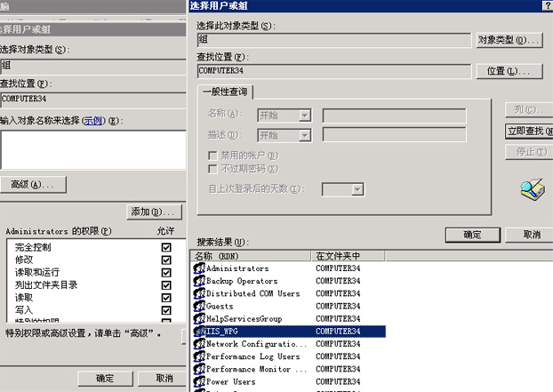This screenshot has height=392, width=553.
Task: Select the 一般性查询 tab
Action: [x=225, y=92]
